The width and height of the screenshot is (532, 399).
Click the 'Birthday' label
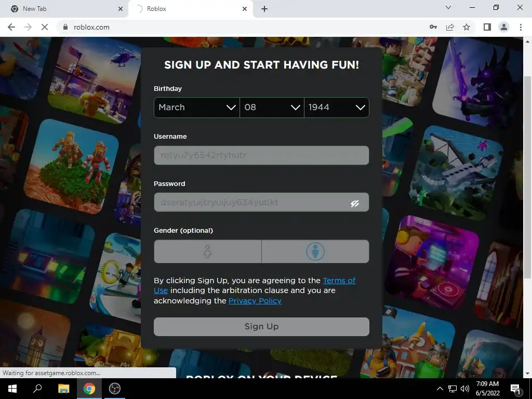pos(168,88)
